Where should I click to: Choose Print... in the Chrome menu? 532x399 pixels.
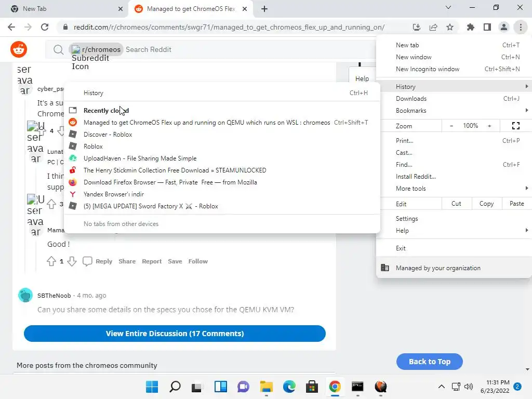(x=454, y=141)
